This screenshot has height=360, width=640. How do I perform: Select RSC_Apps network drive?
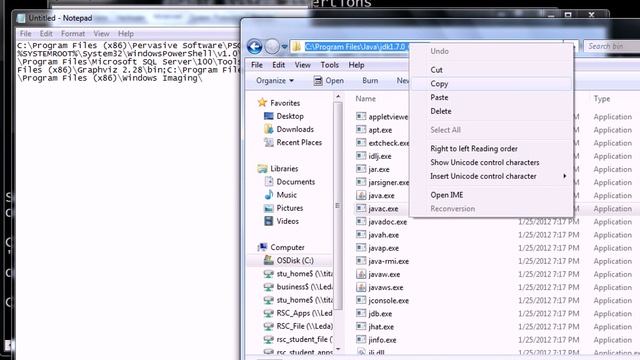pos(304,313)
